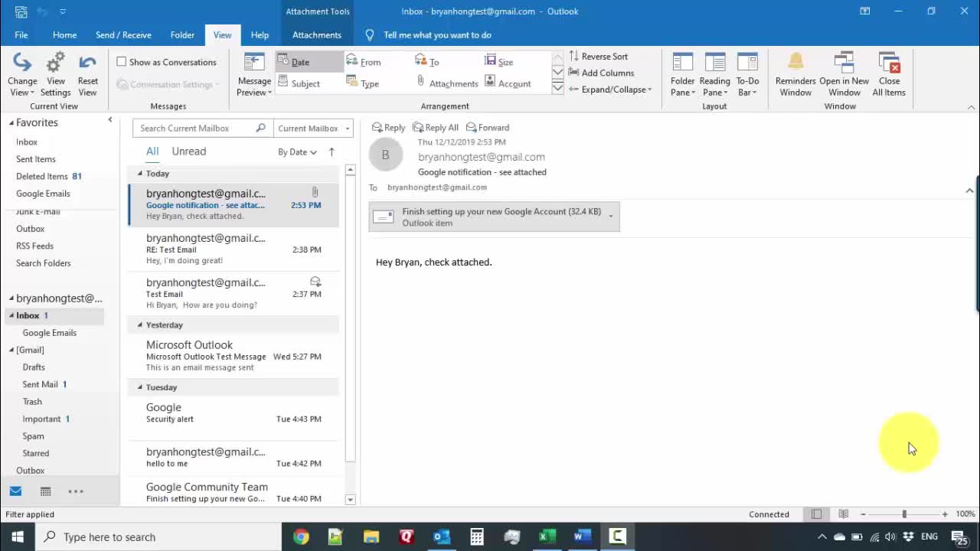This screenshot has height=551, width=980.
Task: Enable Show as Conversations checkbox
Action: coord(122,62)
